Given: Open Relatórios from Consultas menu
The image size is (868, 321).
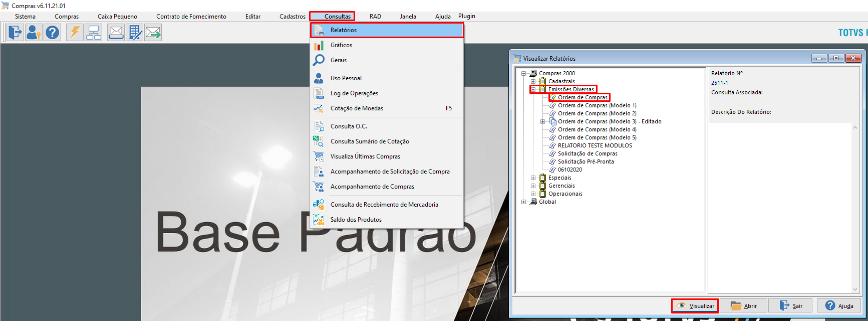Looking at the screenshot, I should click(387, 30).
